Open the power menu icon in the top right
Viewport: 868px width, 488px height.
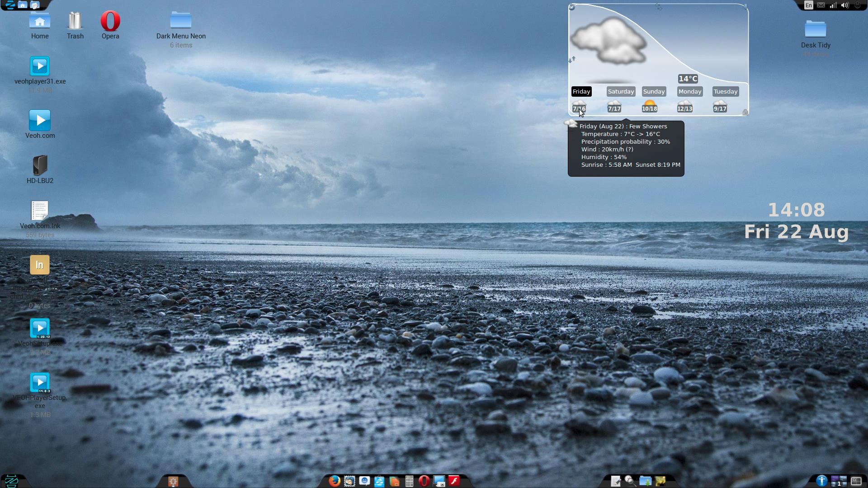pyautogui.click(x=857, y=5)
